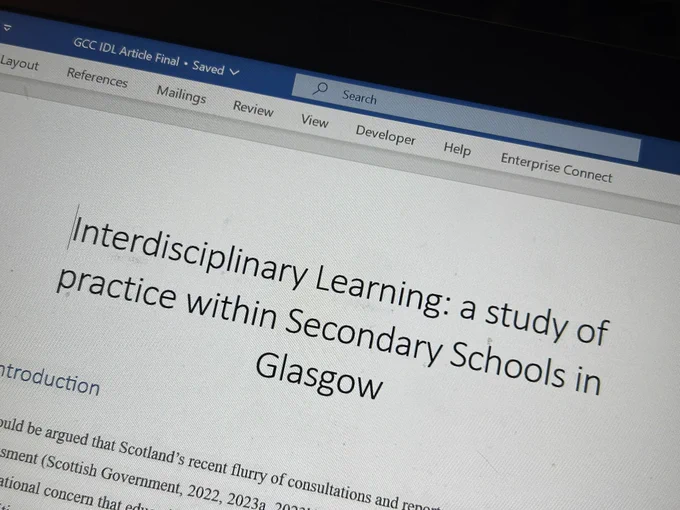The width and height of the screenshot is (680, 510).
Task: Click the word Glasgow in the title
Action: (319, 374)
